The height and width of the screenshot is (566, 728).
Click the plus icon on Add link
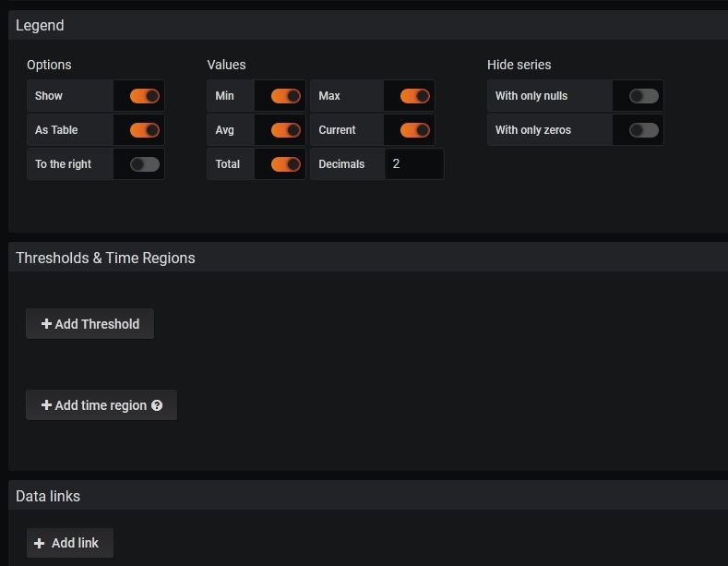pyautogui.click(x=40, y=543)
